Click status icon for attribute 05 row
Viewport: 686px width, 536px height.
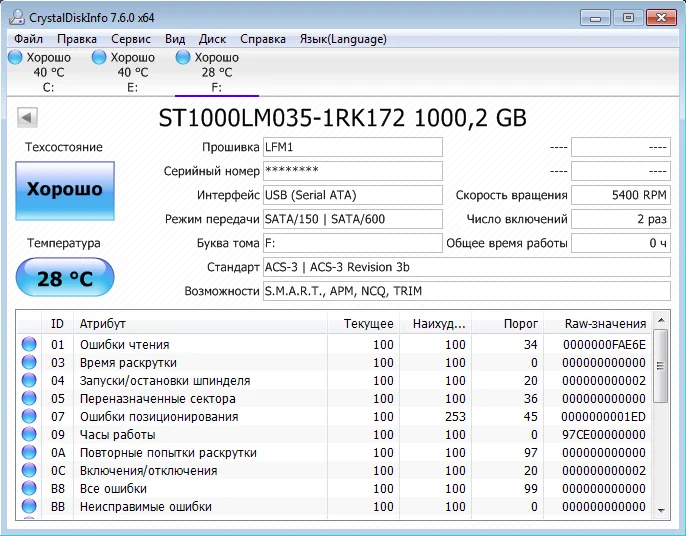[x=29, y=399]
